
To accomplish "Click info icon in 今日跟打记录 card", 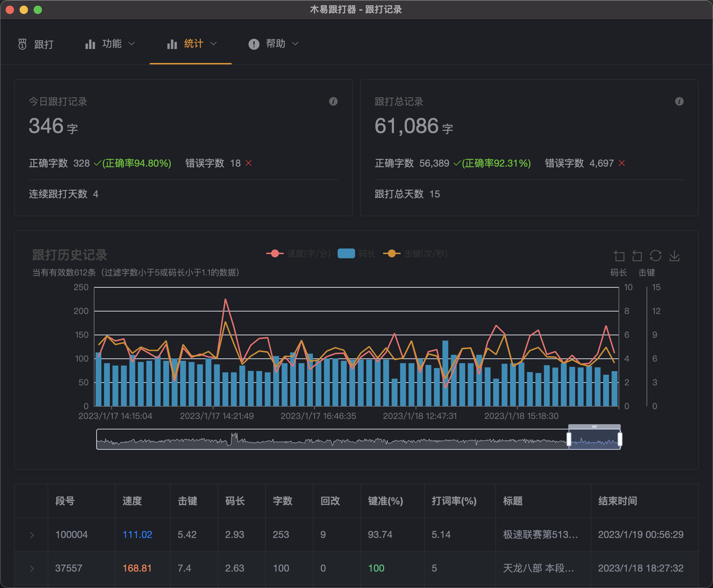I will pyautogui.click(x=333, y=101).
